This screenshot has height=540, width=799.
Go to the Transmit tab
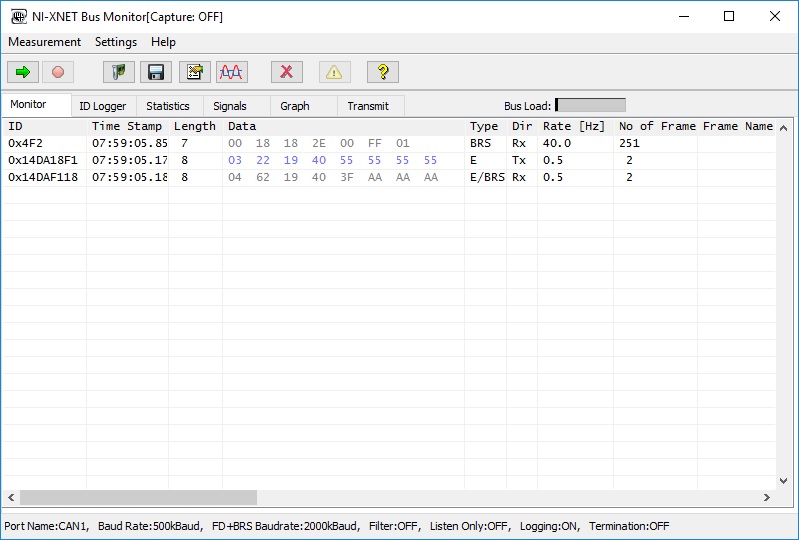click(368, 106)
